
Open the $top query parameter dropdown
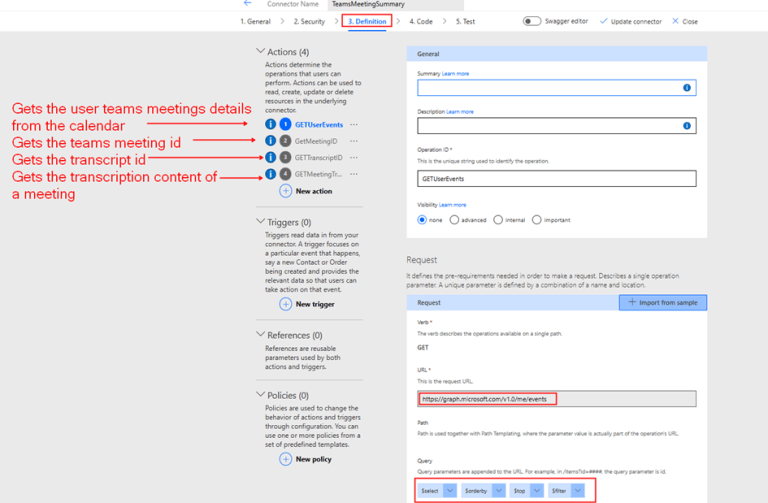pyautogui.click(x=537, y=490)
